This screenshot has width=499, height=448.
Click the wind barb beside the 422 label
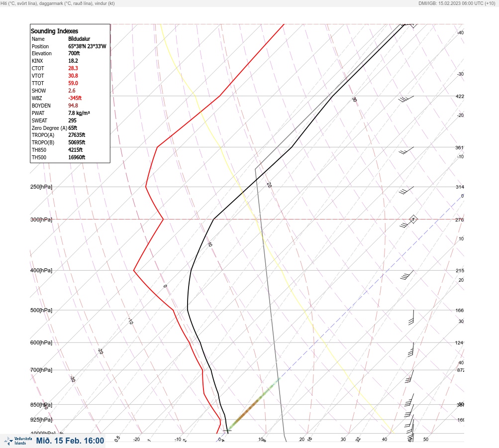click(x=406, y=99)
